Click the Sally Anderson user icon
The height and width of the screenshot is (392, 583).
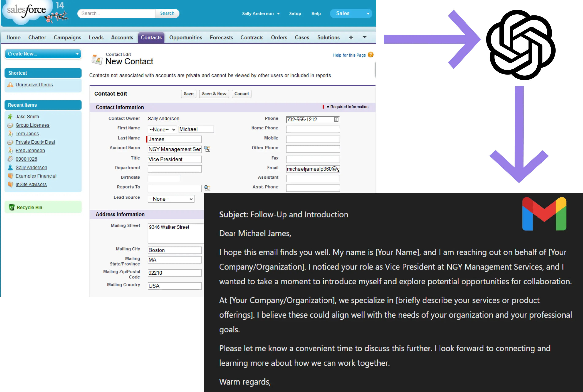click(x=10, y=167)
